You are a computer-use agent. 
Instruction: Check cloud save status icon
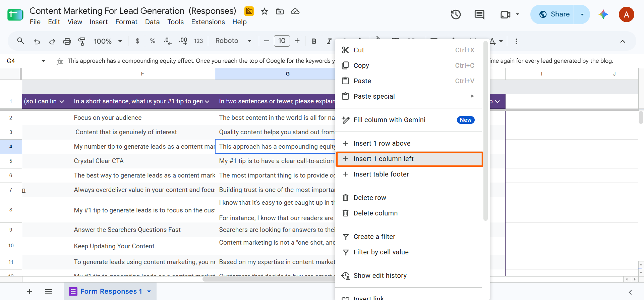point(295,11)
